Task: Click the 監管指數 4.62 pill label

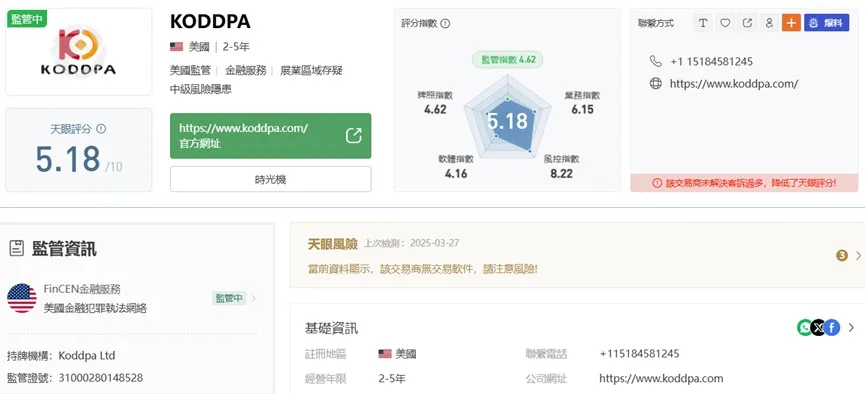Action: pos(508,60)
